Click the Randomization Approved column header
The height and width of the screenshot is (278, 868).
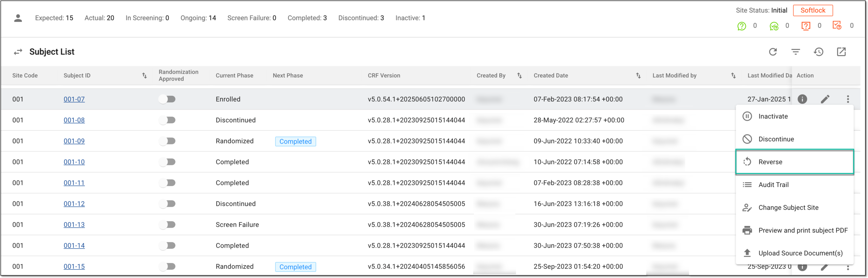[178, 75]
